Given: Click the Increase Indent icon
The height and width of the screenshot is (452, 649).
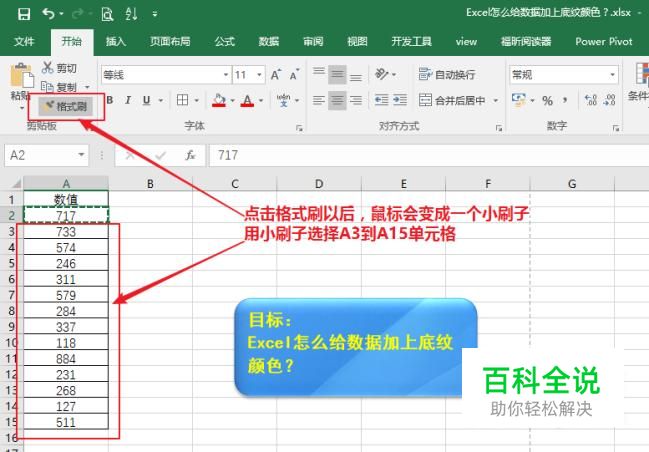Looking at the screenshot, I should (400, 100).
